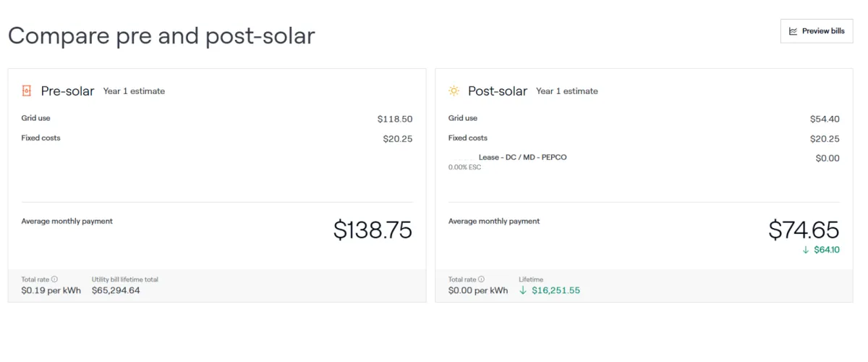Click the $16,251.55 lifetime savings value
The height and width of the screenshot is (362, 868).
coord(556,290)
